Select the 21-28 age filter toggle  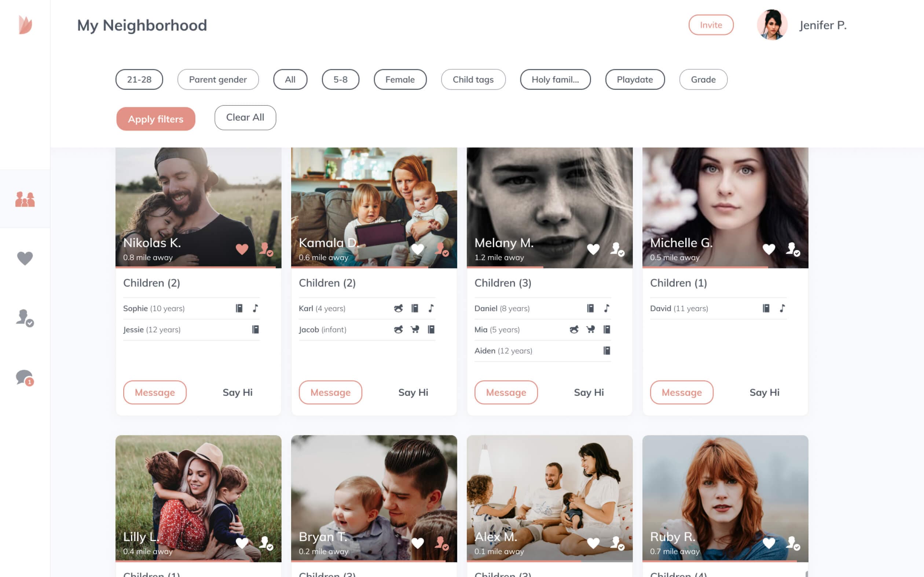[138, 79]
